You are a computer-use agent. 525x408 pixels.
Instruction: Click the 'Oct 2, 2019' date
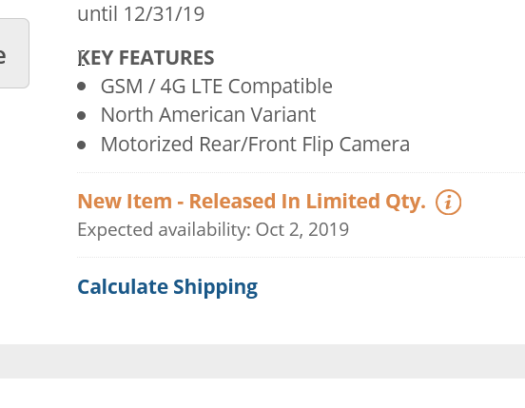[x=302, y=230]
